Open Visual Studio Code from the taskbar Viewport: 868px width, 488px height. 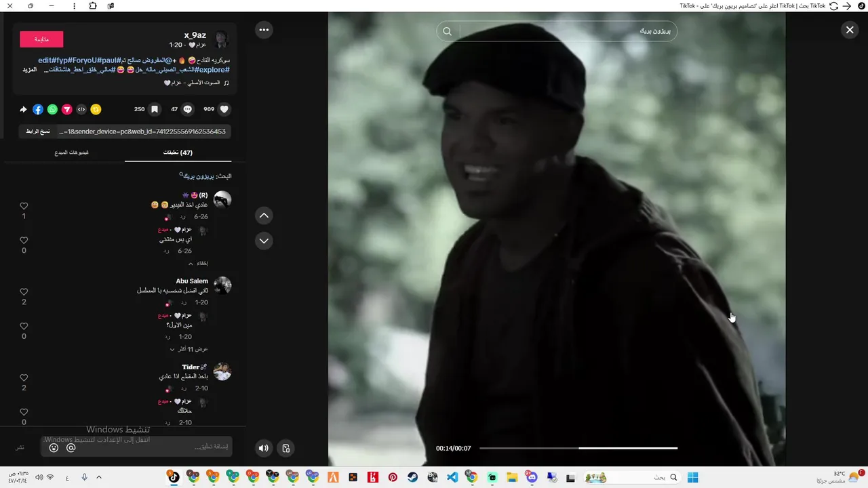tap(452, 477)
